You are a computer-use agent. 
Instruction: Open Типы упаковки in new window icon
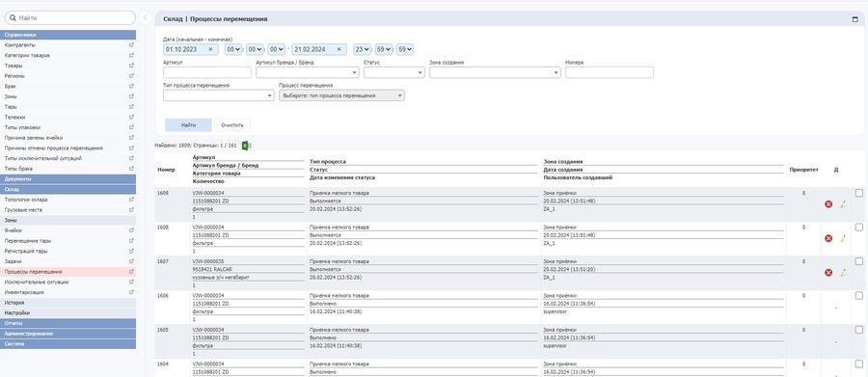pyautogui.click(x=131, y=127)
